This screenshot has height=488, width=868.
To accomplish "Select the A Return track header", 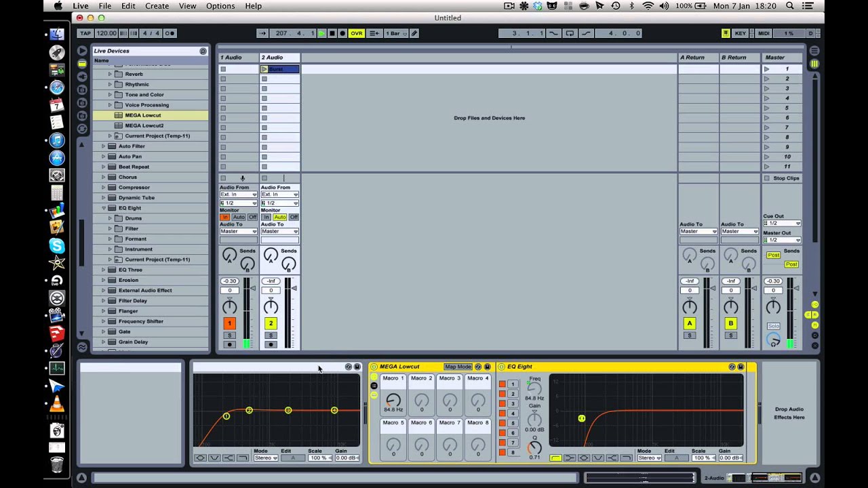I will pos(698,58).
